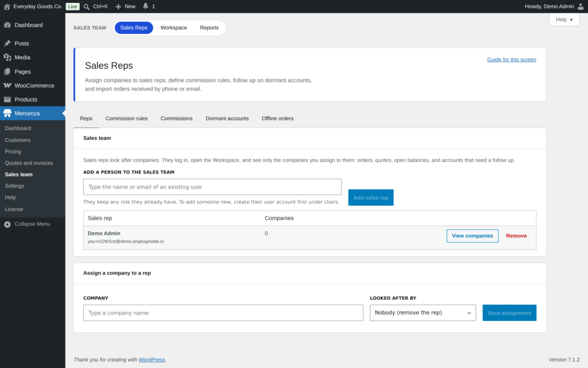Open the Help submenu item in sidebar
Viewport: 588px width, 368px height.
[10, 198]
